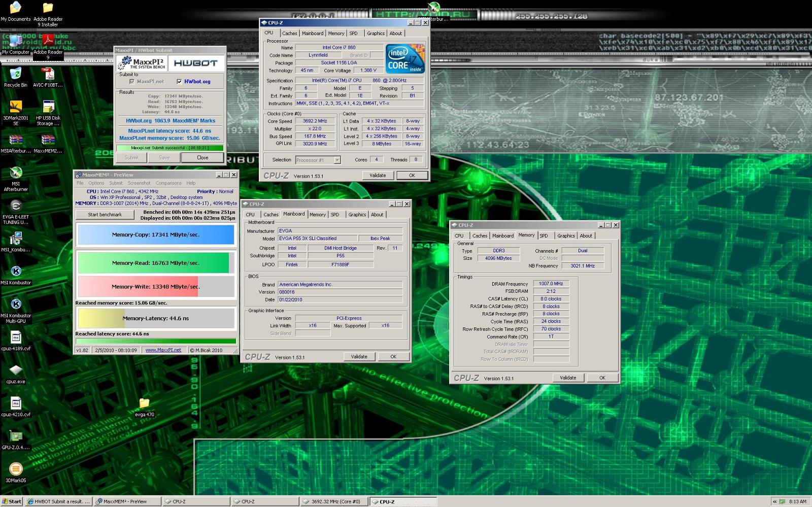Click the MaxxPI² system bench logo
The height and width of the screenshot is (507, 812).
(142, 63)
